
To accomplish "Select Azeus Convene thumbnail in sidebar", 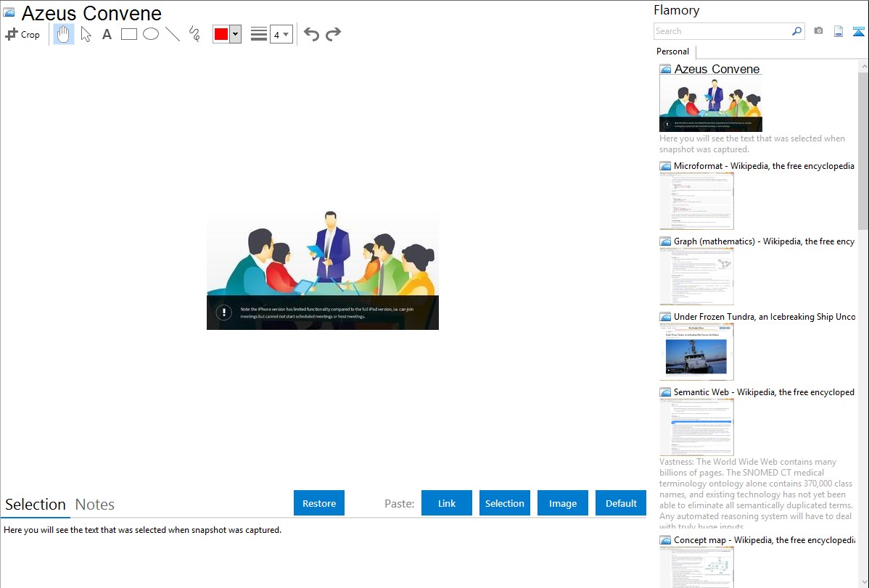I will (710, 104).
